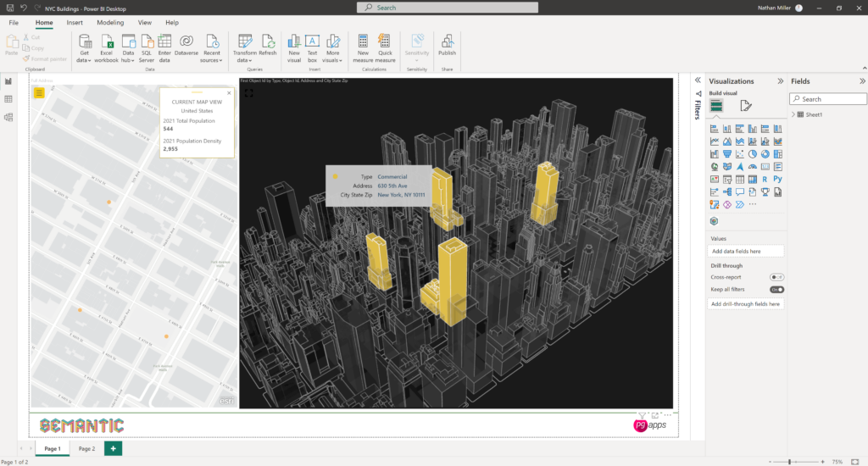This screenshot has height=466, width=868.
Task: Open the Format visual pane icon
Action: coord(746,105)
